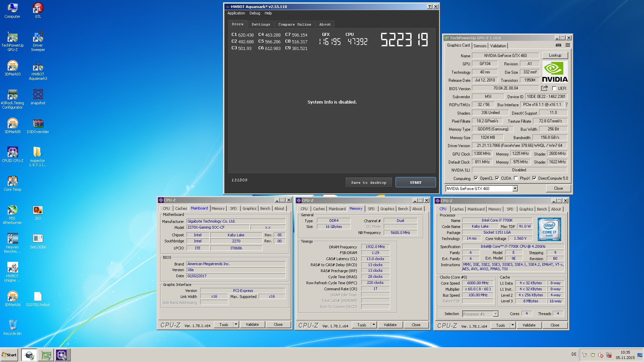Open the 2k3 desktop icon

click(38, 213)
